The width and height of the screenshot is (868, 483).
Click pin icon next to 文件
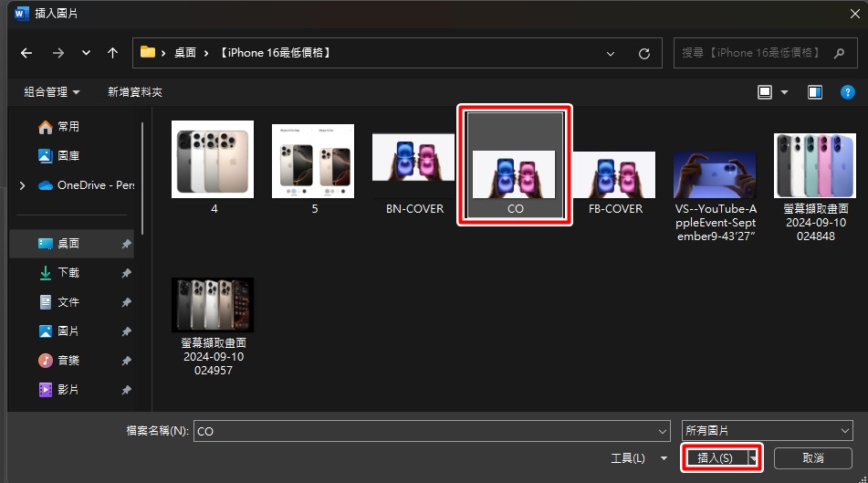(x=126, y=302)
